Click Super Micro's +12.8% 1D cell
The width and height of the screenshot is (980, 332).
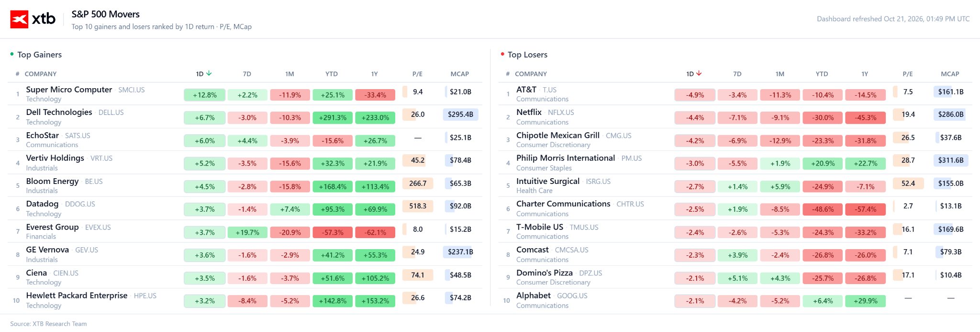[x=205, y=95]
